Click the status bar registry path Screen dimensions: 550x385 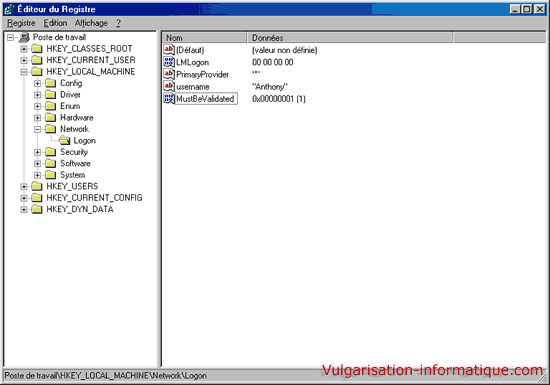[106, 376]
